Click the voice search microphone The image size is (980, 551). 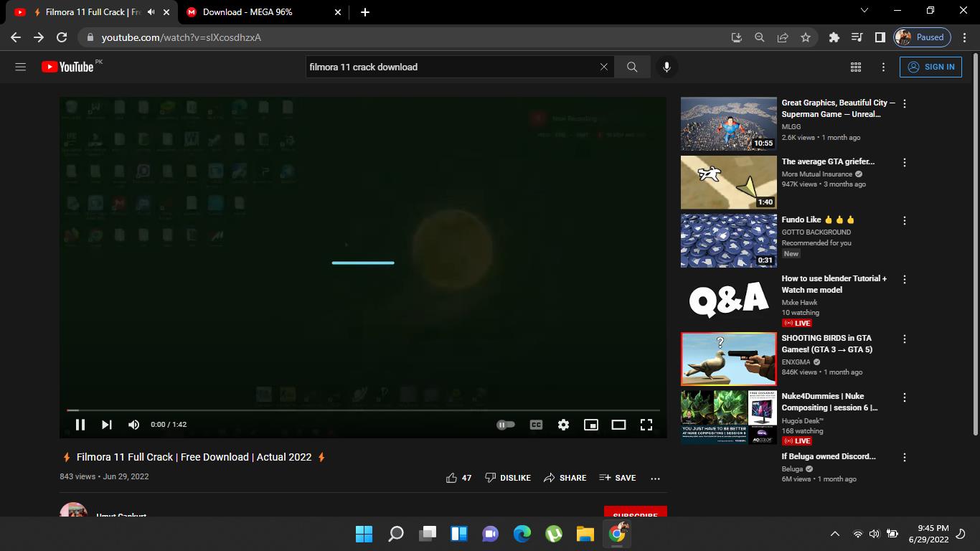[666, 67]
